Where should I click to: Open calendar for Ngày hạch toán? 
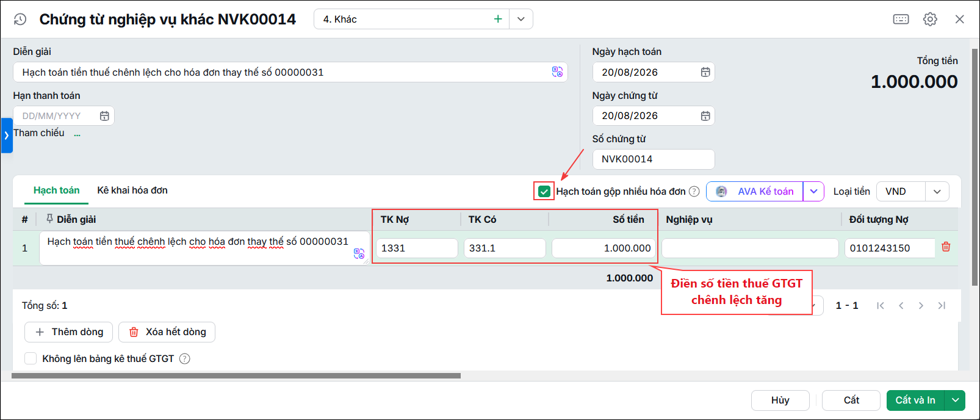(x=705, y=72)
